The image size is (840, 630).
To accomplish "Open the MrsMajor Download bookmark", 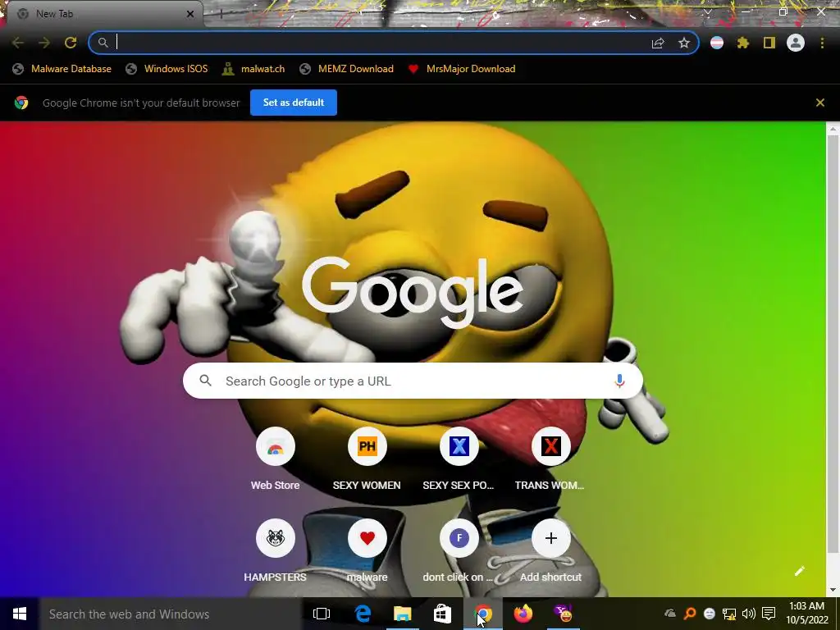I will pos(461,69).
